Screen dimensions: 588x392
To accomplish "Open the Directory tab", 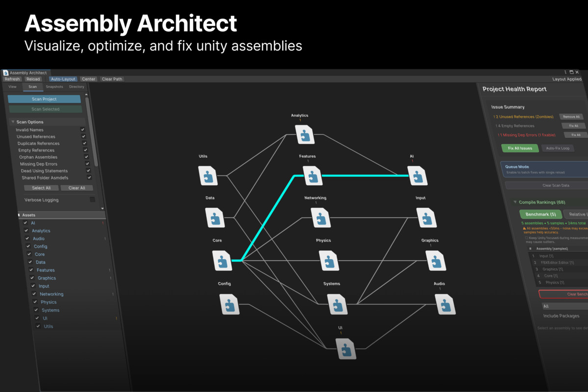I will 76,86.
